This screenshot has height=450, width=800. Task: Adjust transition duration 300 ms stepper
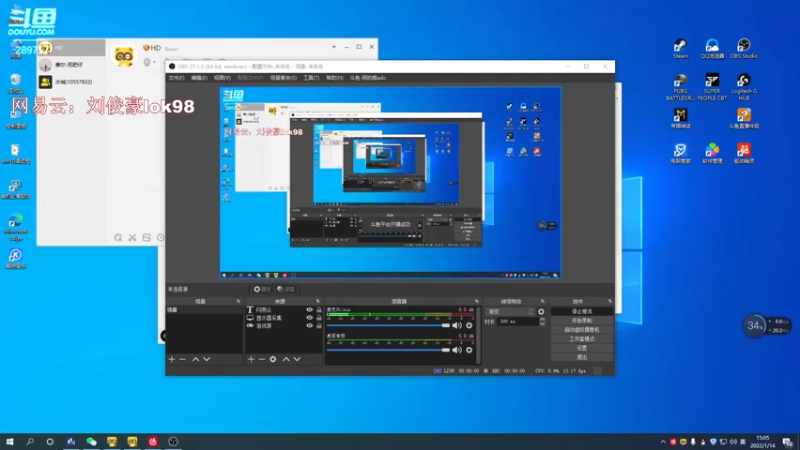coord(542,321)
